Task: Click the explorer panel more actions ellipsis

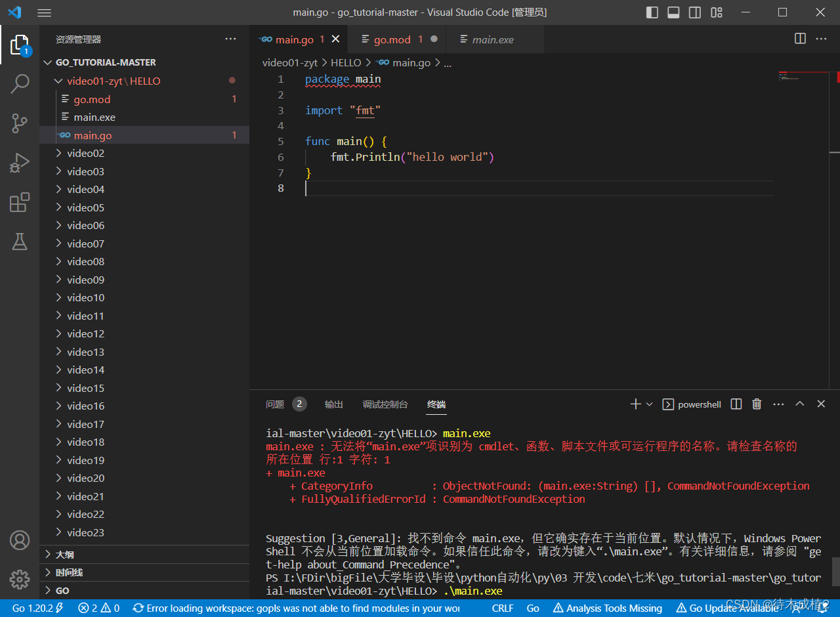Action: pos(230,39)
